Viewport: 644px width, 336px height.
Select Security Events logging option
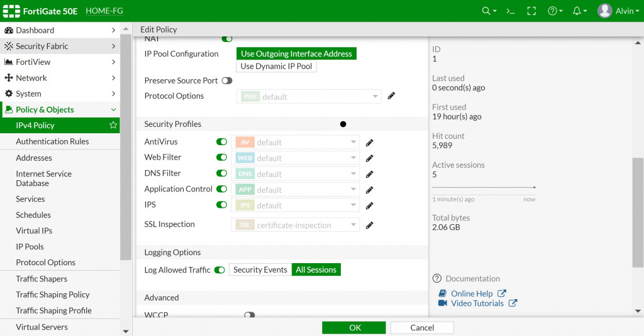click(260, 269)
